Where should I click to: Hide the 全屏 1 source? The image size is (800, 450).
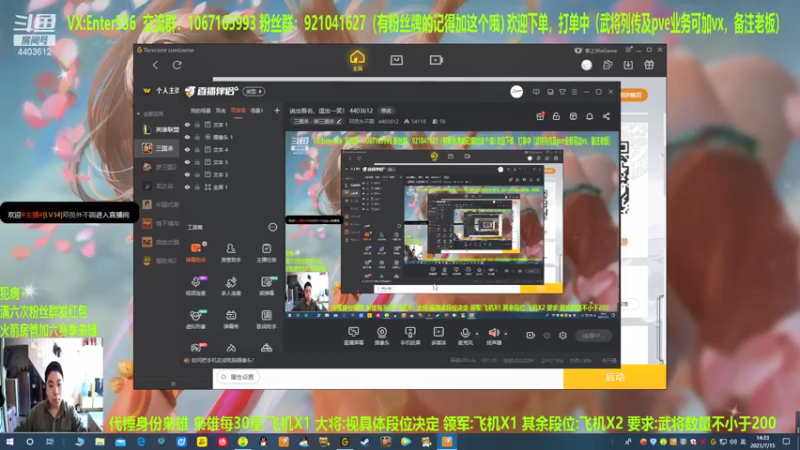(x=187, y=187)
